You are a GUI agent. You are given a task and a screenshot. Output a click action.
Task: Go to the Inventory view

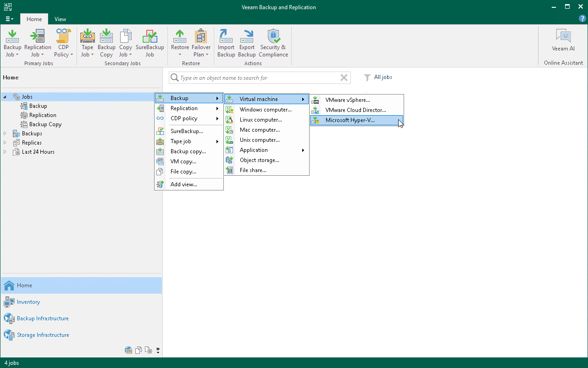click(28, 302)
